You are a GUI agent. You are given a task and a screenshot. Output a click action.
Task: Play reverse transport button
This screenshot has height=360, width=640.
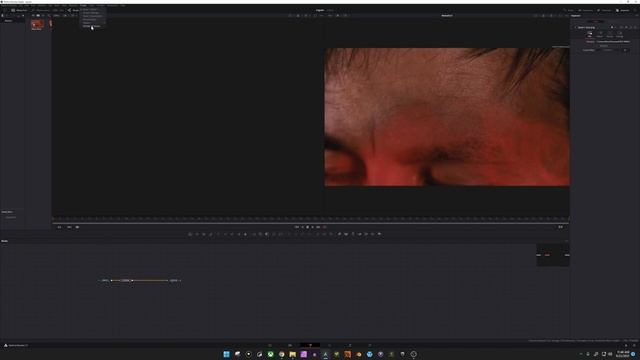coord(302,227)
